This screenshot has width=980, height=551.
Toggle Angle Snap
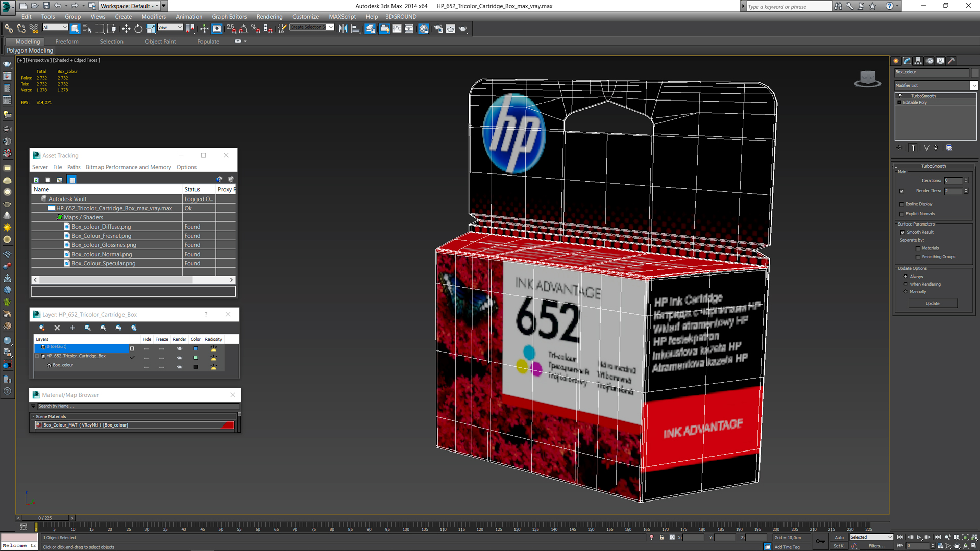click(x=243, y=29)
